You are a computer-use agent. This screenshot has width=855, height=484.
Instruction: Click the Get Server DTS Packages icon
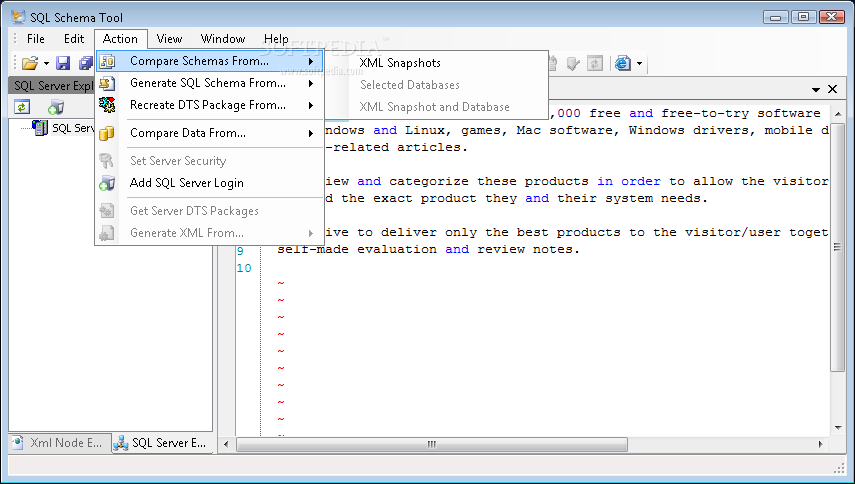coord(107,211)
